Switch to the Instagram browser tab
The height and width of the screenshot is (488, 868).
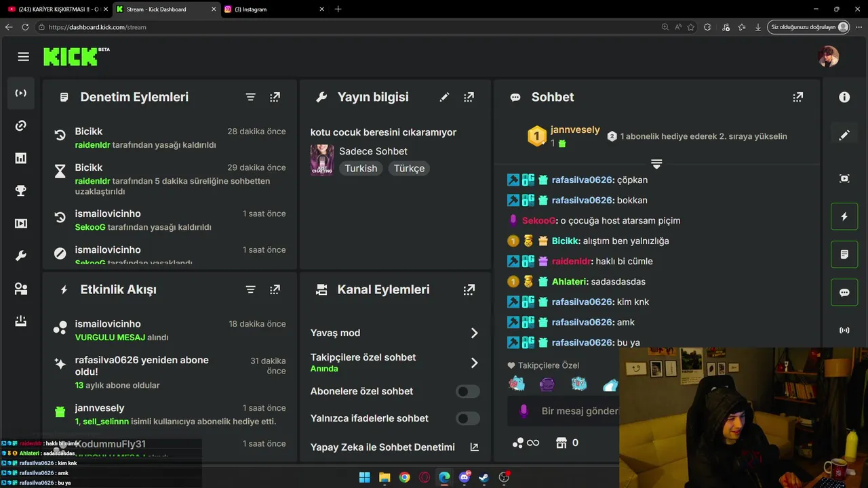point(274,9)
